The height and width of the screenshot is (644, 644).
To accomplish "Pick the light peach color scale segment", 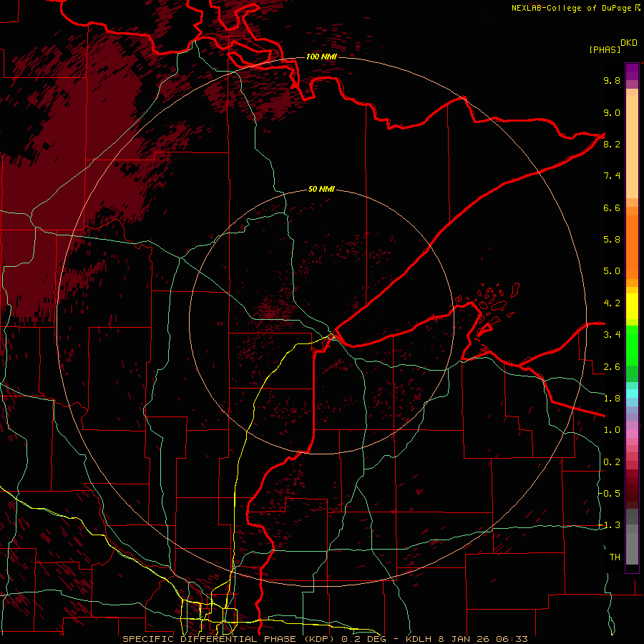I will coord(632,147).
